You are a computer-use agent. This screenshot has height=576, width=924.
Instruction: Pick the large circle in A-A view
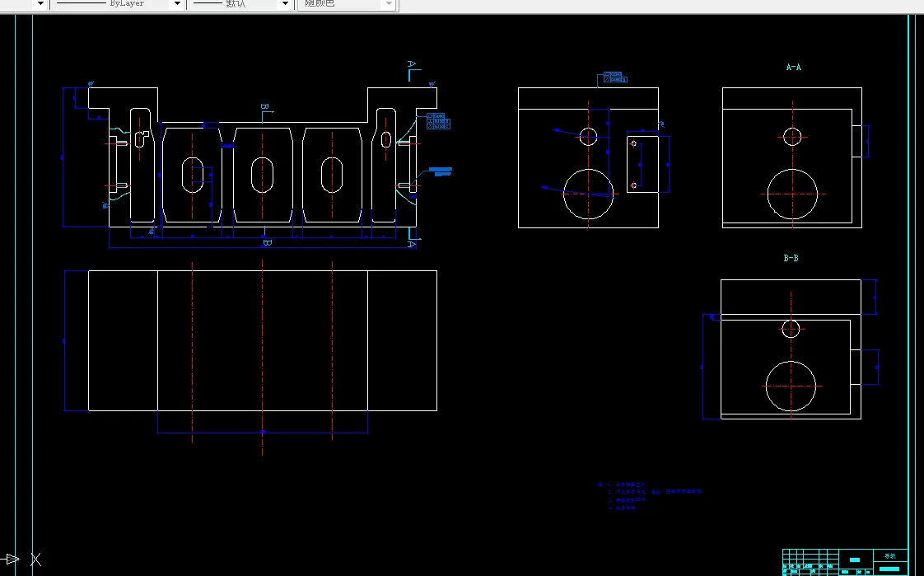(x=792, y=194)
